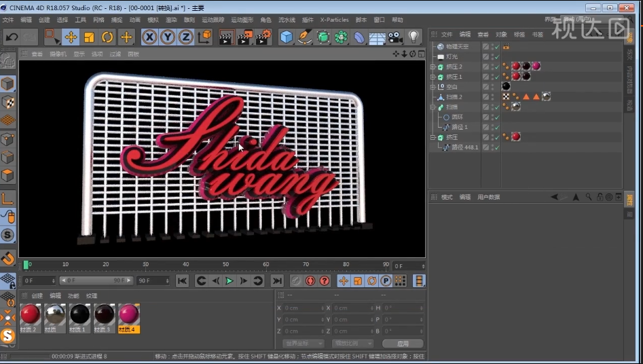643x364 pixels.
Task: Open the 创建 material manager menu
Action: coord(37,296)
